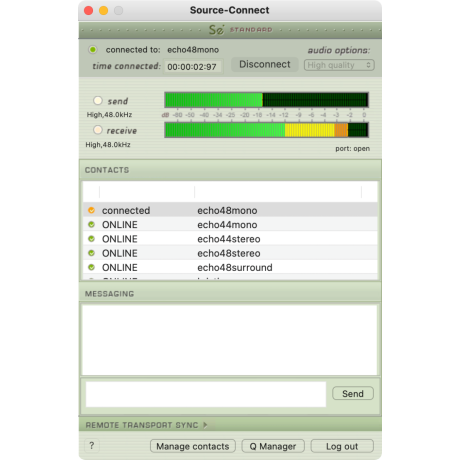Click the green online icon for echo44stereo
460x460 pixels.
click(x=91, y=239)
